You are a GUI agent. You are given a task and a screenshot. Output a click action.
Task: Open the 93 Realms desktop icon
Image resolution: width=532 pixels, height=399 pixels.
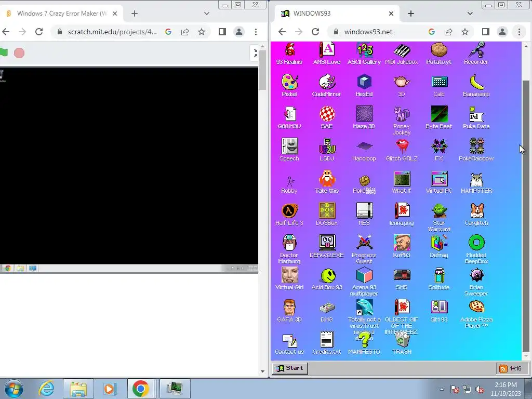point(289,54)
